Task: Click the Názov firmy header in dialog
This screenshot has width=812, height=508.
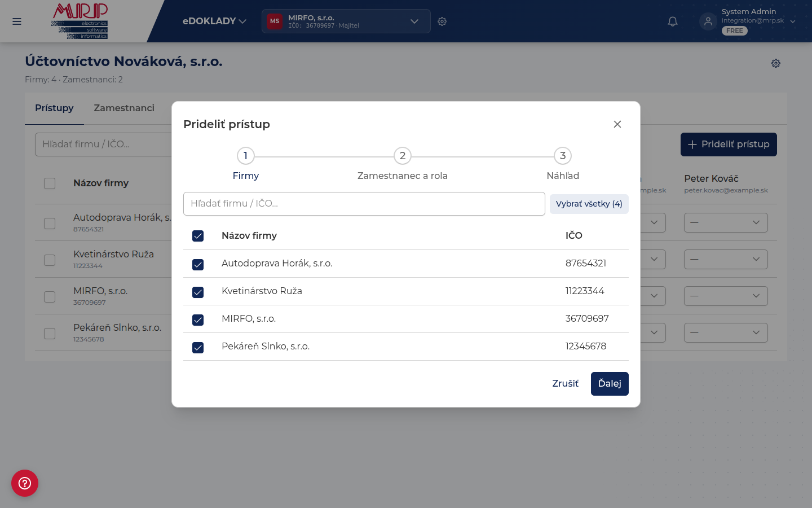Action: [249, 236]
